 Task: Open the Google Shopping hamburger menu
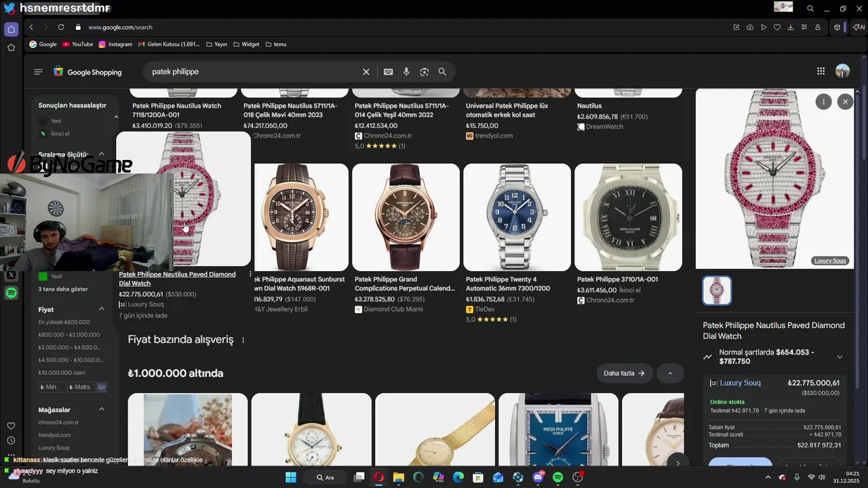(38, 72)
